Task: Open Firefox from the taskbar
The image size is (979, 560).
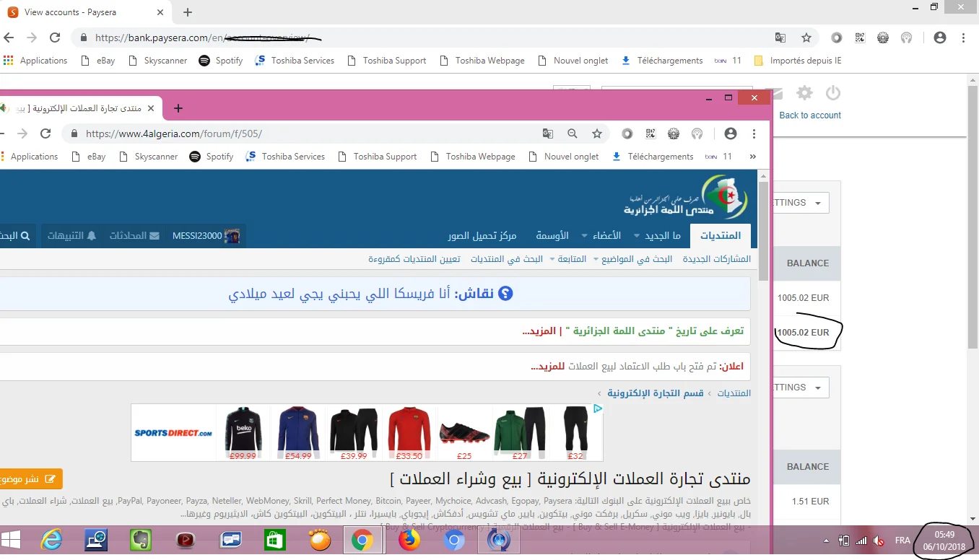Action: pyautogui.click(x=409, y=540)
